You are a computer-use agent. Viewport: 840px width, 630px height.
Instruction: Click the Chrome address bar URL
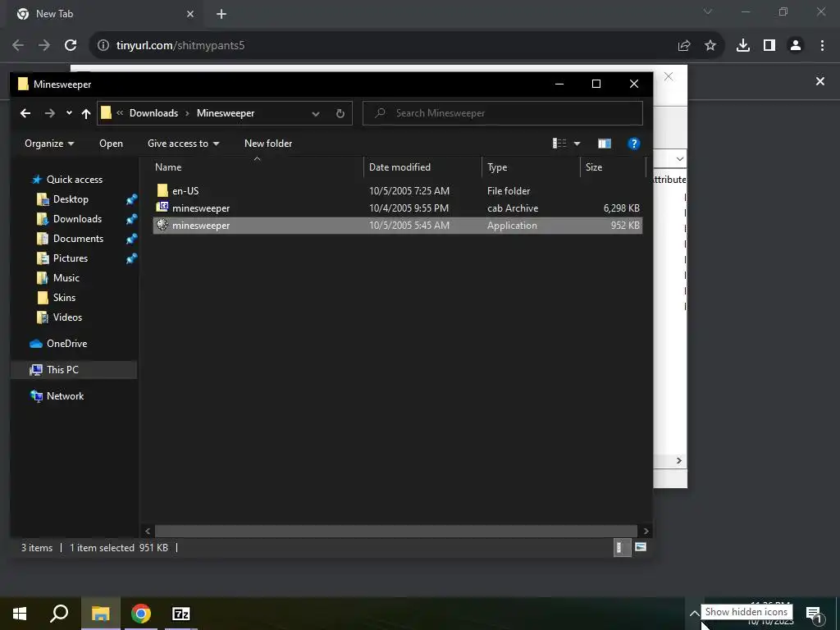pyautogui.click(x=180, y=46)
